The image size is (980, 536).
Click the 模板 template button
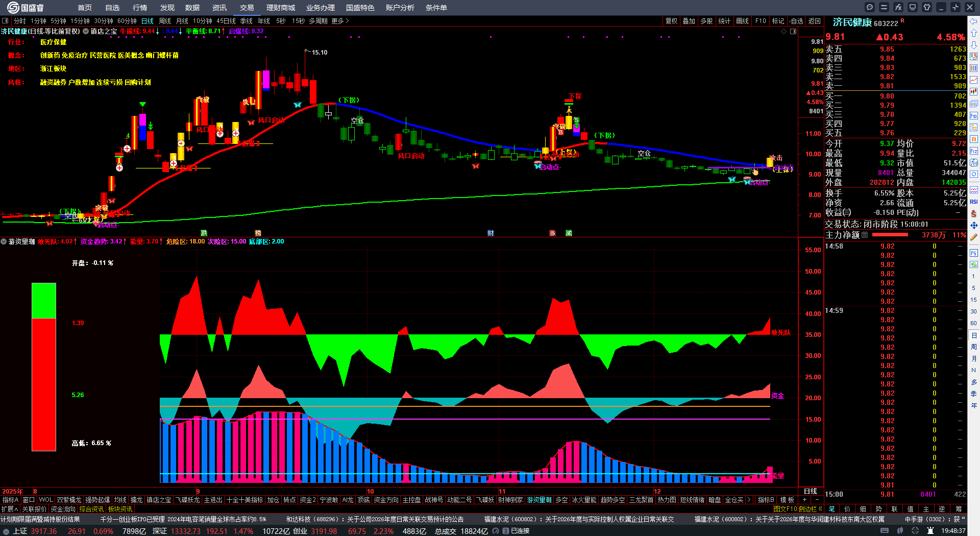coord(787,500)
